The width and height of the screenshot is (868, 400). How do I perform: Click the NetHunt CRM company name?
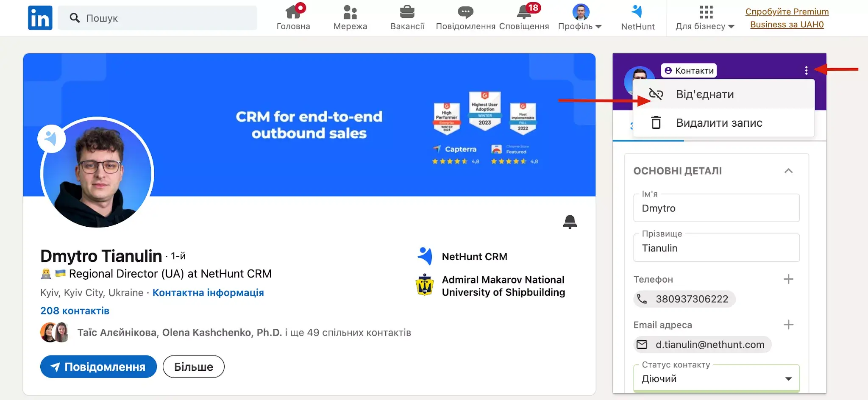474,257
